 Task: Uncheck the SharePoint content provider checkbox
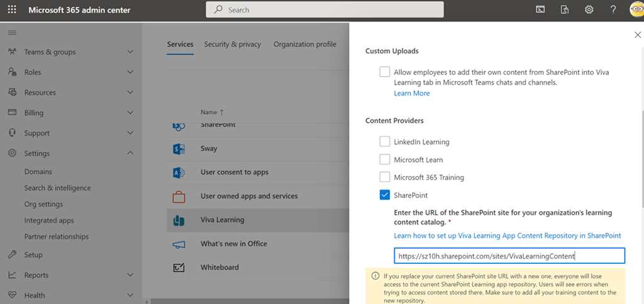point(385,195)
